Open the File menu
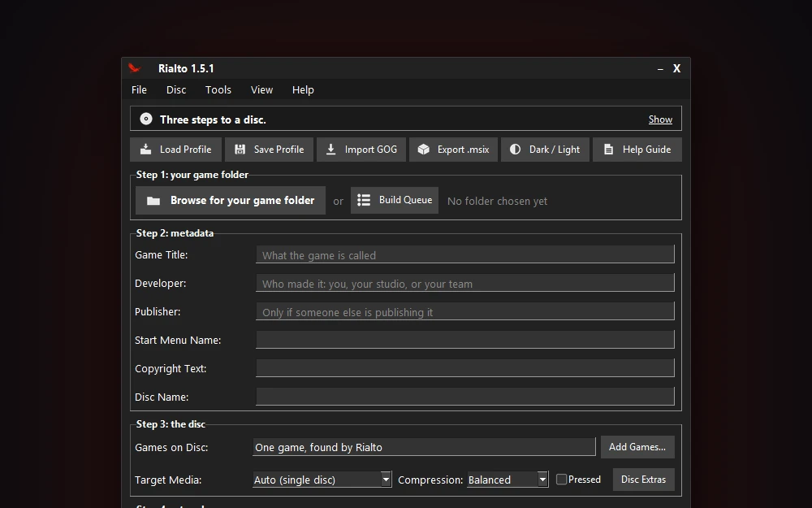Screen dimensions: 812x508 (x=139, y=89)
